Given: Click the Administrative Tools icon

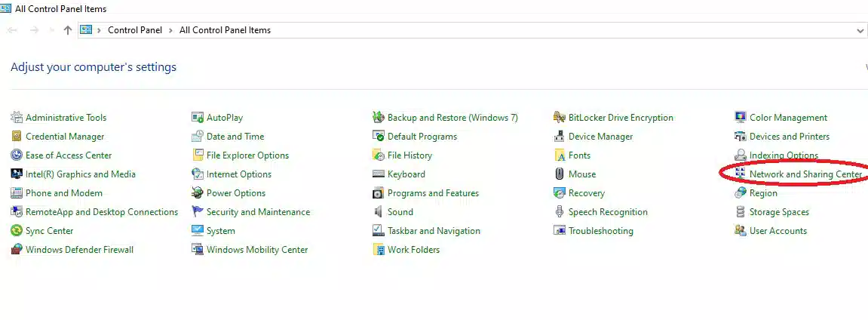Looking at the screenshot, I should tap(17, 118).
